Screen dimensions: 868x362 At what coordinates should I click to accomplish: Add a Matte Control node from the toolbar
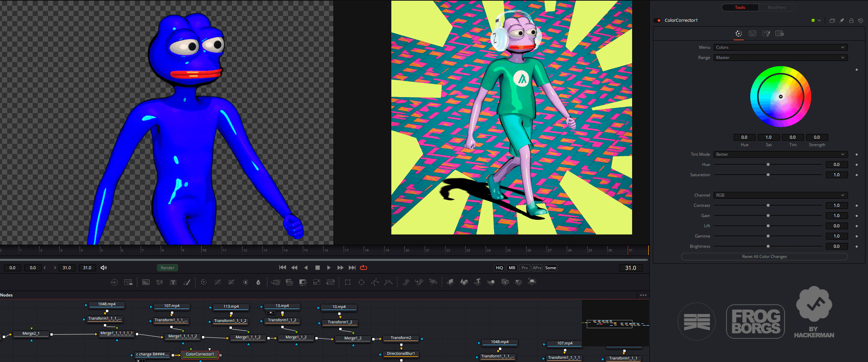click(303, 282)
